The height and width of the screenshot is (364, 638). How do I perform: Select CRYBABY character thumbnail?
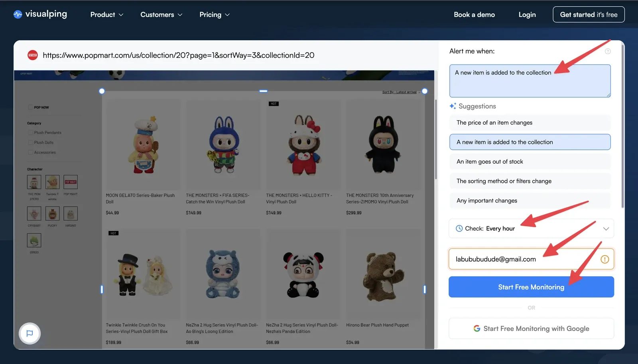[x=34, y=214]
